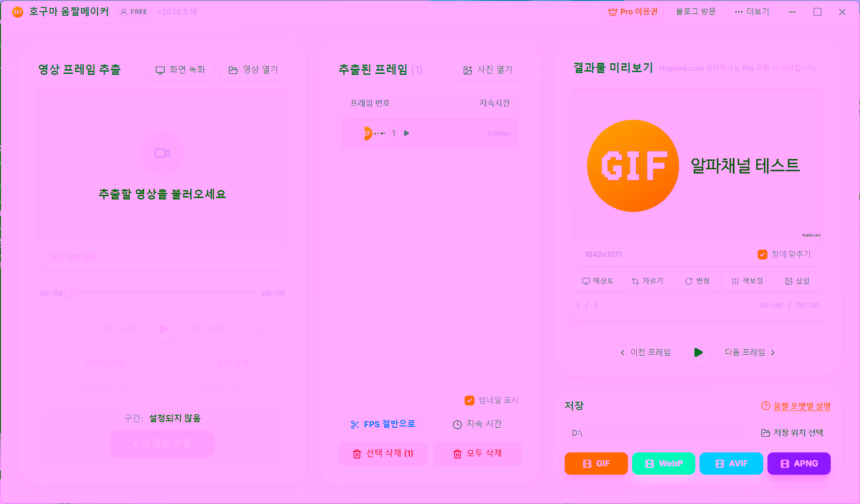Choose save location with 저장 위치 선택
Viewport: 860px width, 504px height.
tap(792, 433)
